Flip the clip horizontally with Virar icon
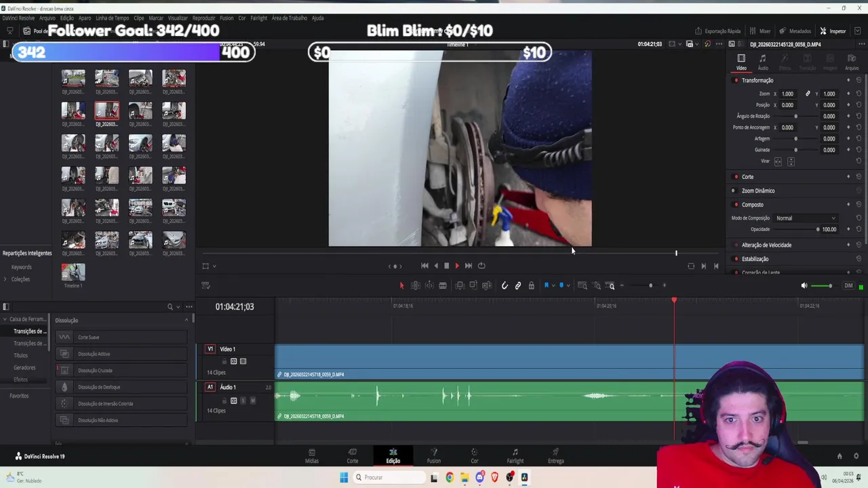Image resolution: width=868 pixels, height=488 pixels. (778, 161)
